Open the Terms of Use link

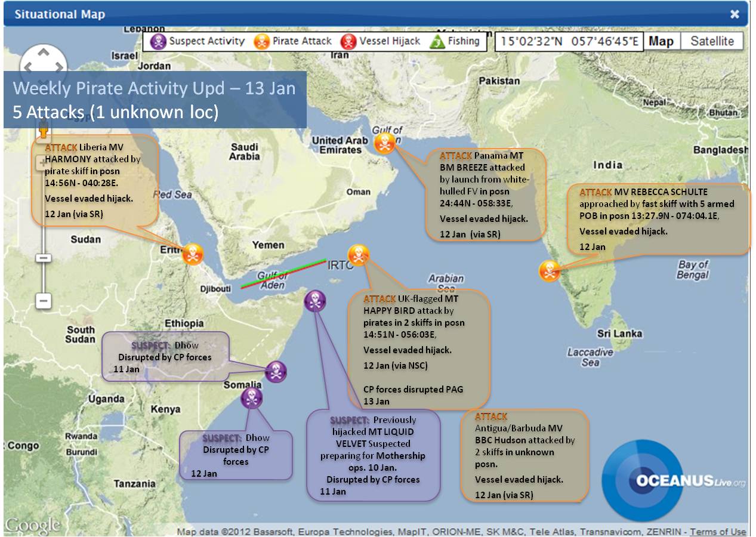click(x=718, y=532)
